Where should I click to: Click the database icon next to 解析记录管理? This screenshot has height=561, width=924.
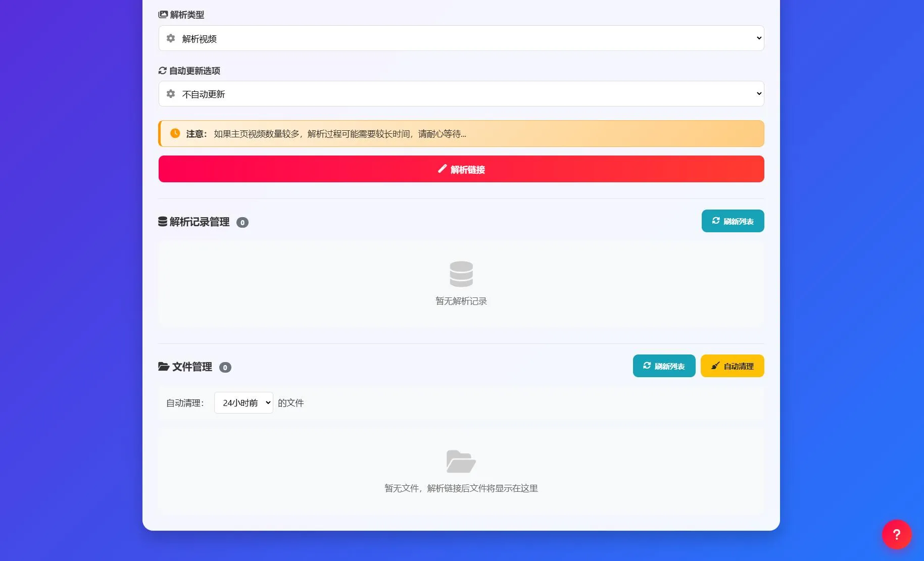pyautogui.click(x=162, y=221)
